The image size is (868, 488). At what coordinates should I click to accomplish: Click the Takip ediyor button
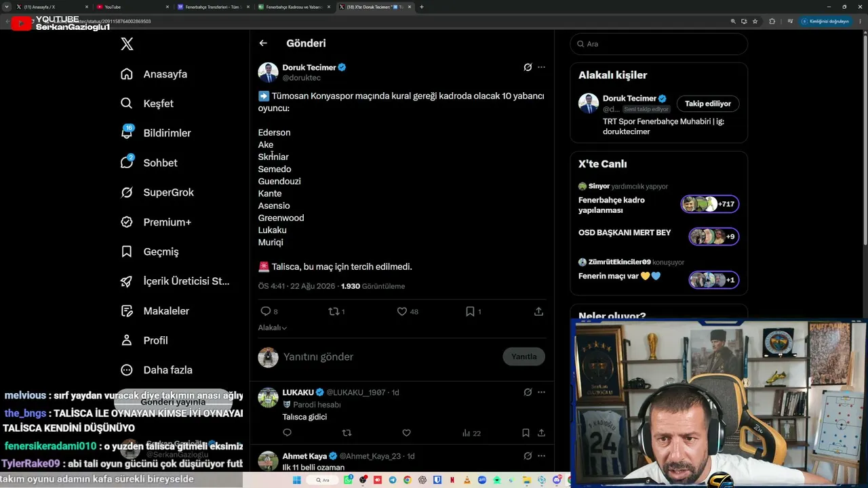(x=708, y=104)
